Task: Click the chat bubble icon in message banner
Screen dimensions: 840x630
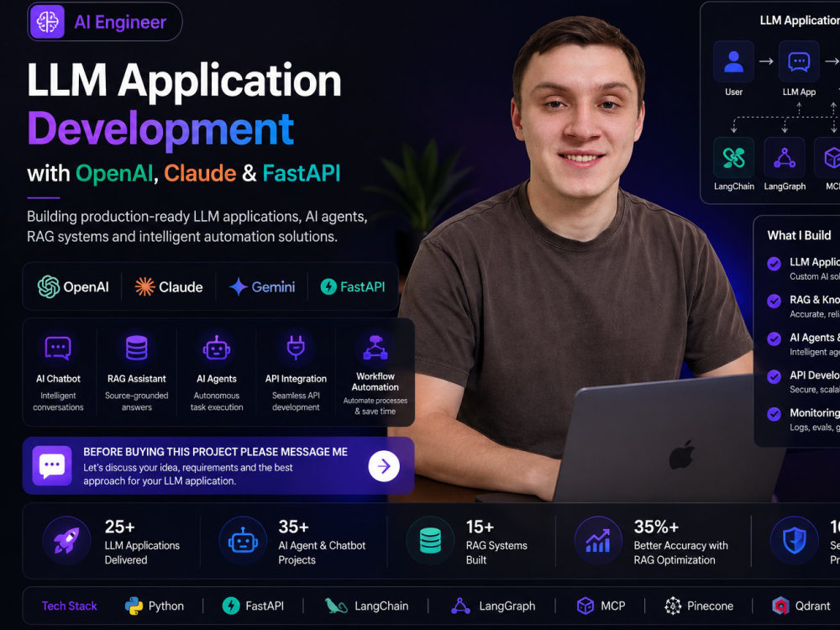Action: point(52,465)
